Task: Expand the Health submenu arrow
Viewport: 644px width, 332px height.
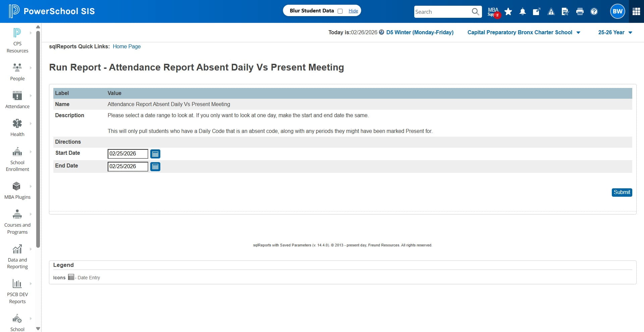Action: [x=31, y=124]
